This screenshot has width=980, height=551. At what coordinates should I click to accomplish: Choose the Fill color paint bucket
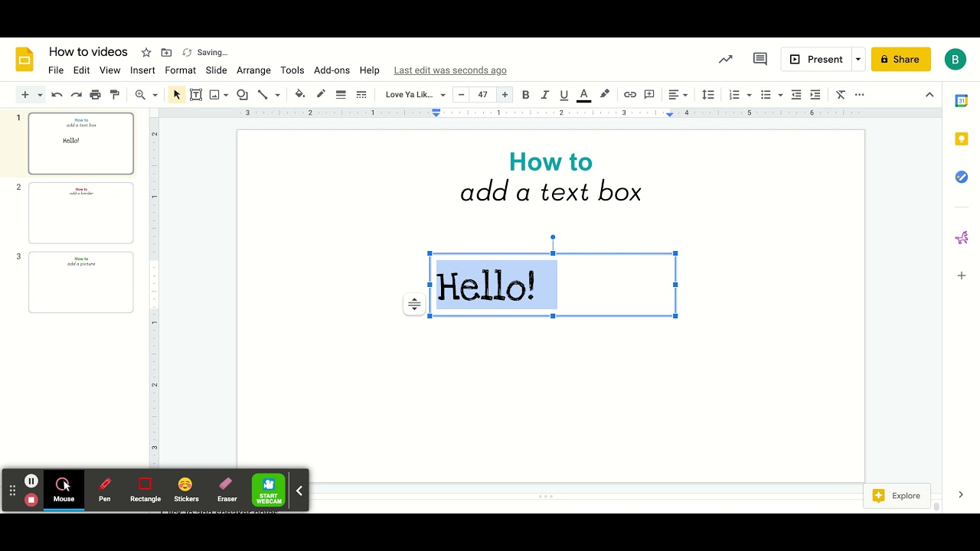tap(300, 95)
